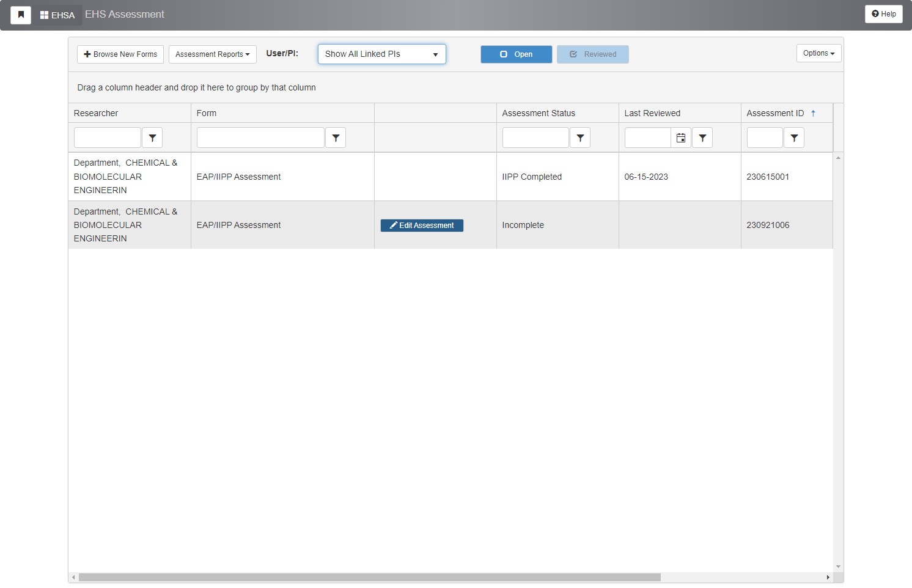912x588 pixels.
Task: Click the horizontal scrollbar left arrow
Action: click(x=73, y=577)
